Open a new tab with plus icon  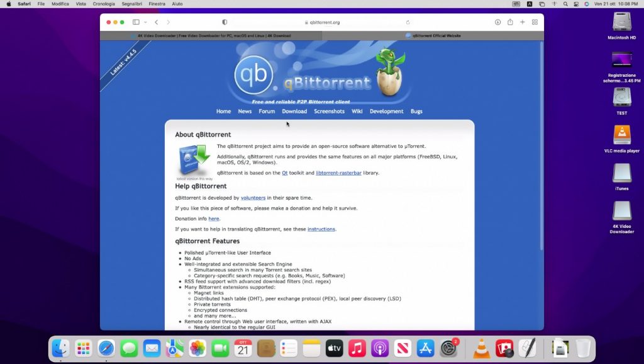522,22
